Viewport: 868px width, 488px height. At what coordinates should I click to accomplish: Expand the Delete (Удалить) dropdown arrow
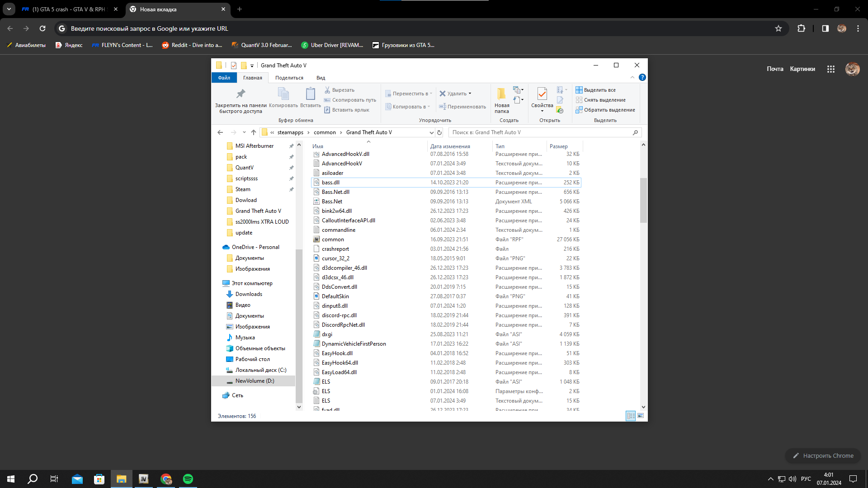(x=470, y=94)
